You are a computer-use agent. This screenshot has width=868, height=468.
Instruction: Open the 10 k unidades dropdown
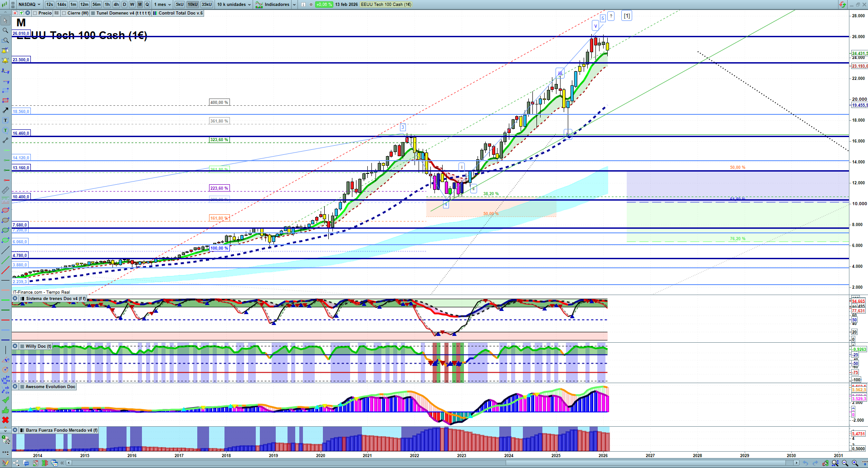(234, 5)
